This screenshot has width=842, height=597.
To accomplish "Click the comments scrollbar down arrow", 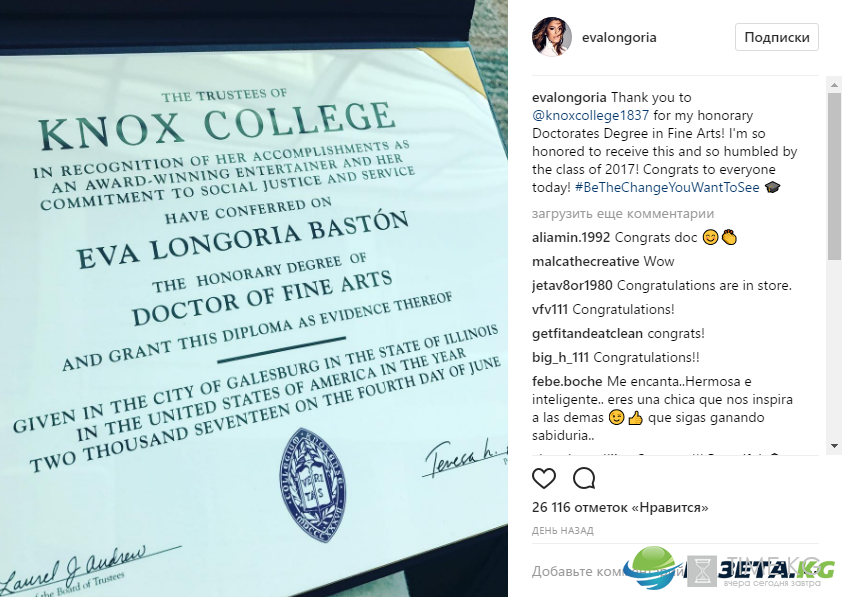I will pyautogui.click(x=834, y=446).
